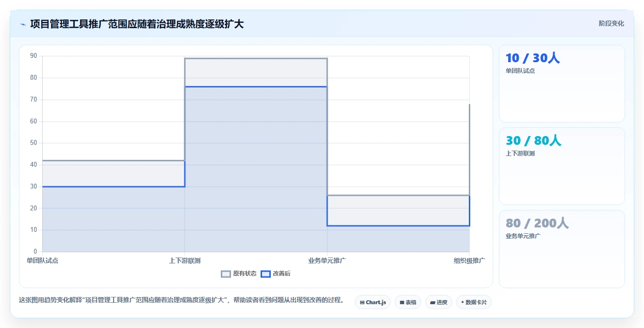Open the 80 / 200人 业务单元推广 card

pos(561,249)
